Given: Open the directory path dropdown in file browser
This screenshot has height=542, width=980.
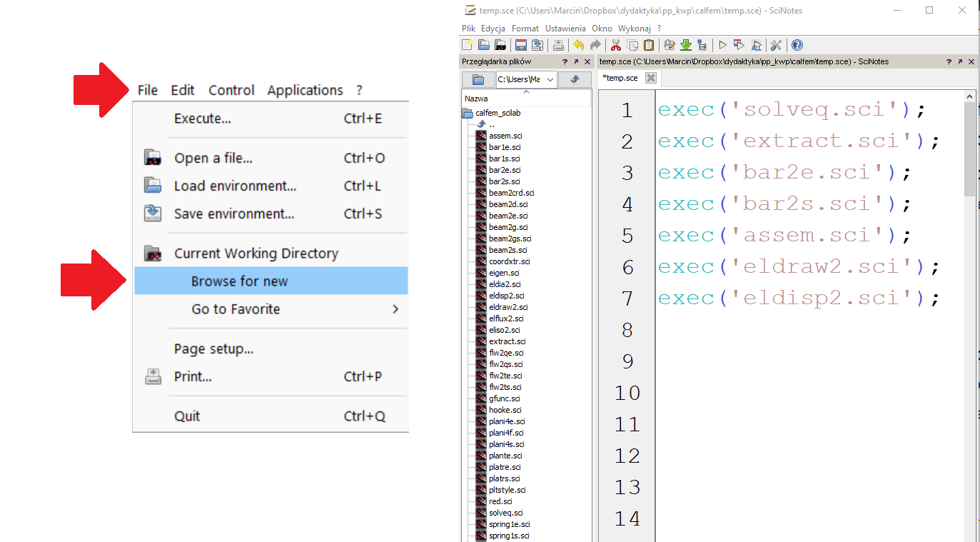Looking at the screenshot, I should point(550,79).
